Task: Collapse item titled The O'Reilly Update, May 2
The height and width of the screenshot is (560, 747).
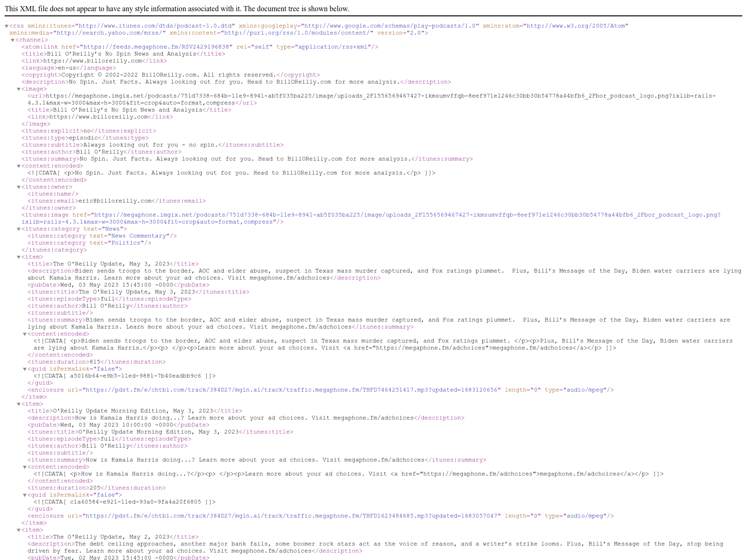Action: pyautogui.click(x=19, y=530)
